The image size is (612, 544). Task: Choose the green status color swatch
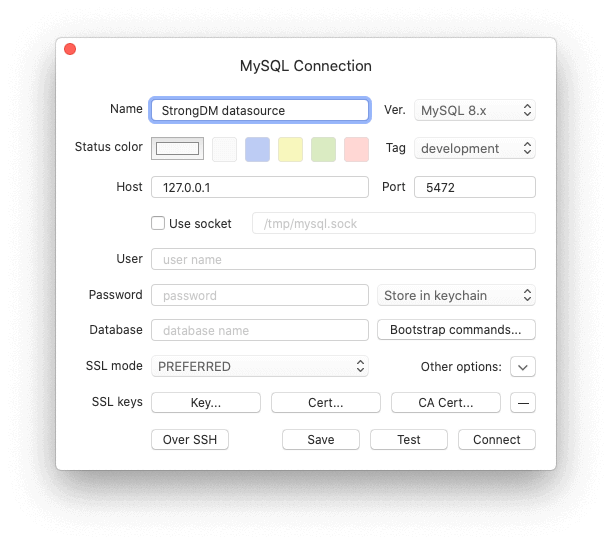tap(323, 149)
